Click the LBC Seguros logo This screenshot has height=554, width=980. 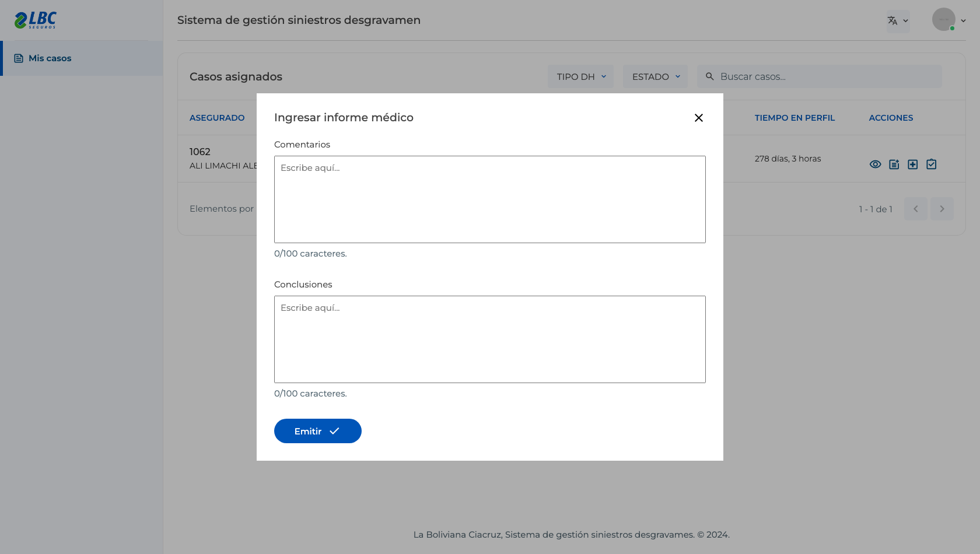pyautogui.click(x=36, y=20)
